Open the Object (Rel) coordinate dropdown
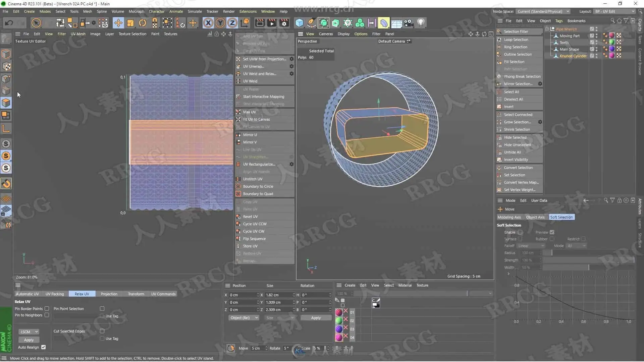 [x=244, y=318]
